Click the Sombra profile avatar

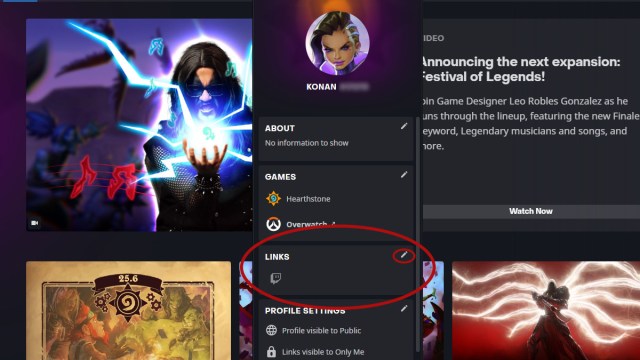click(x=338, y=43)
